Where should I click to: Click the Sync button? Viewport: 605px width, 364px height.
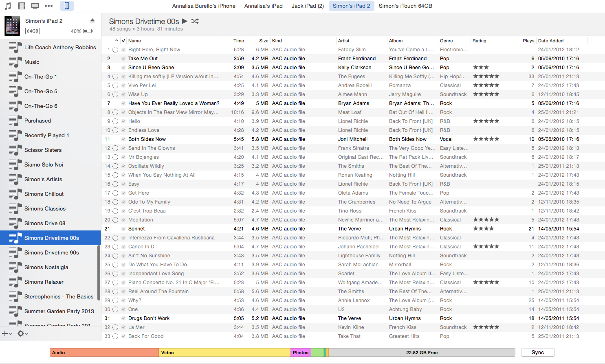[538, 353]
